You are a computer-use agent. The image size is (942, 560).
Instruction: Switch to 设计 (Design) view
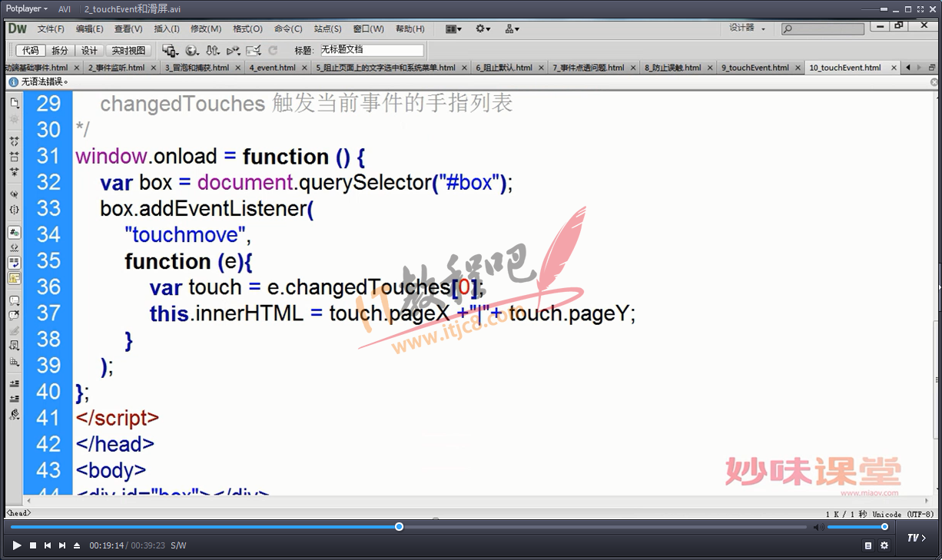coord(90,51)
